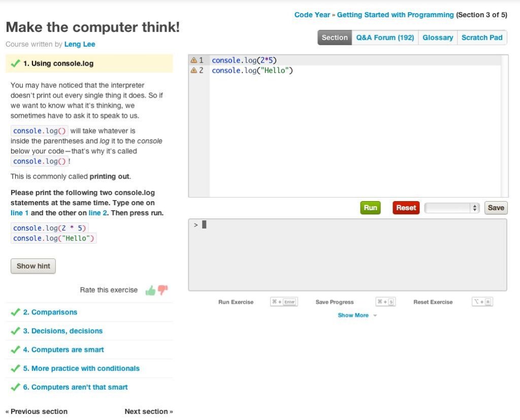Run the console.log code
This screenshot has height=420, width=520.
coord(370,208)
